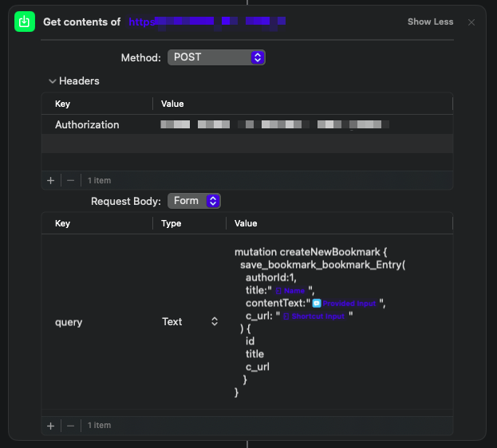497x448 pixels.
Task: Click the Authorization header's blurred value
Action: click(x=274, y=125)
